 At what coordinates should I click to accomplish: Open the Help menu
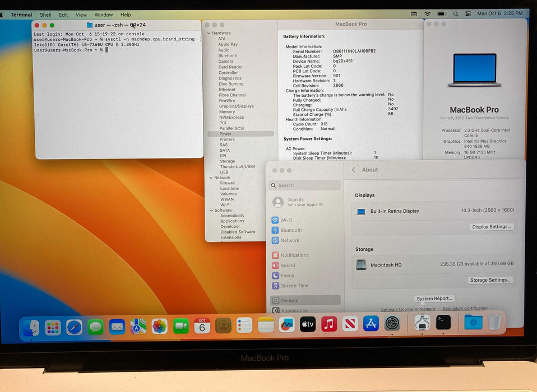coord(126,15)
